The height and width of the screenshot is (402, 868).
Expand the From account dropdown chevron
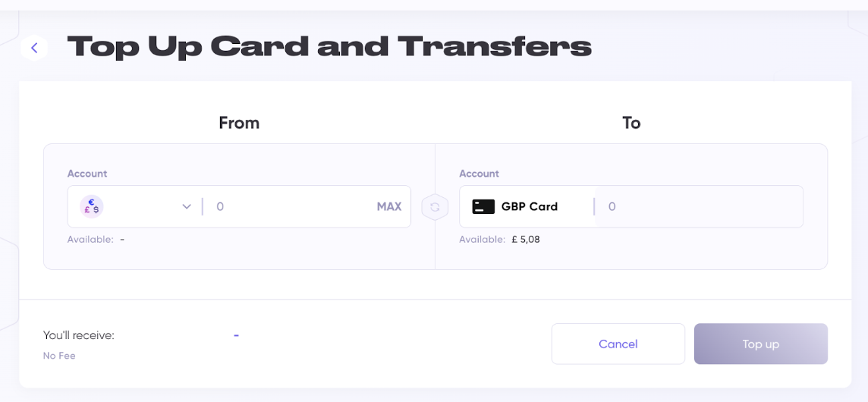[187, 206]
